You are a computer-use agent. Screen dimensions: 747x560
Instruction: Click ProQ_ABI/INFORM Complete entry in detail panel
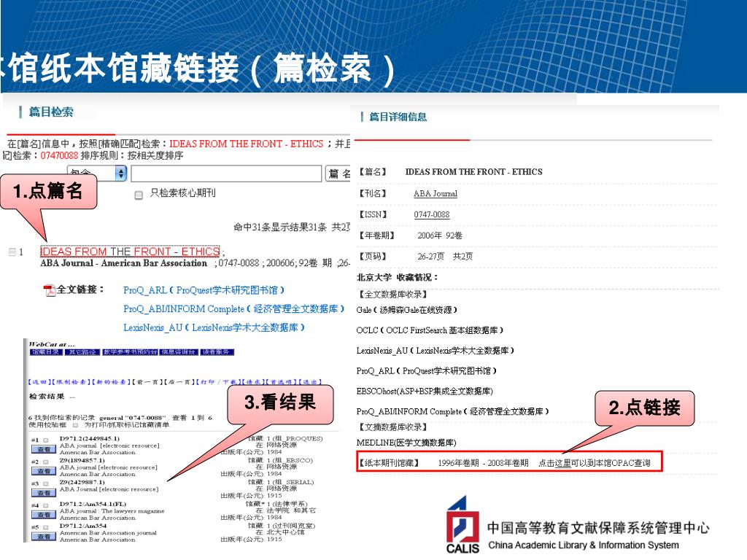coord(452,411)
